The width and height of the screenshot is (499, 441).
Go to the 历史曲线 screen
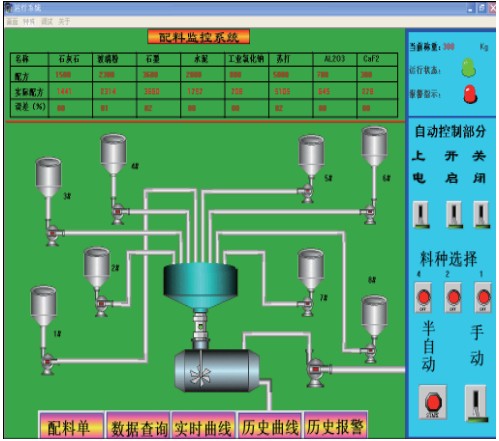pos(269,426)
